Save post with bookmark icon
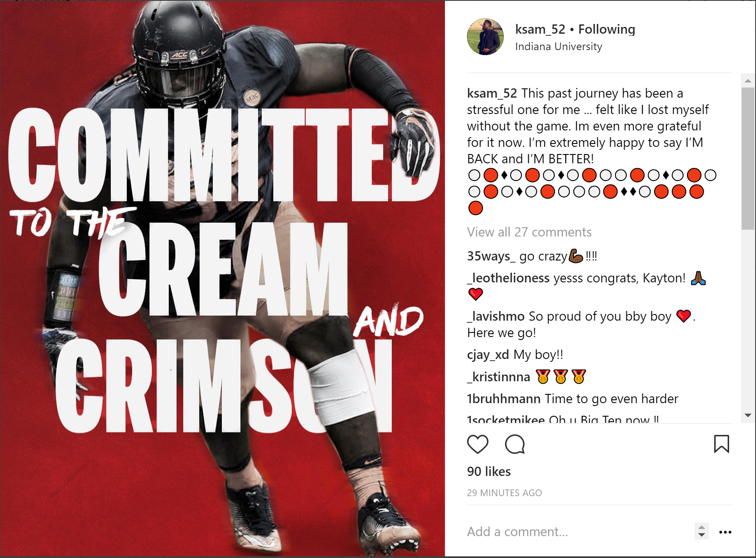 (721, 444)
